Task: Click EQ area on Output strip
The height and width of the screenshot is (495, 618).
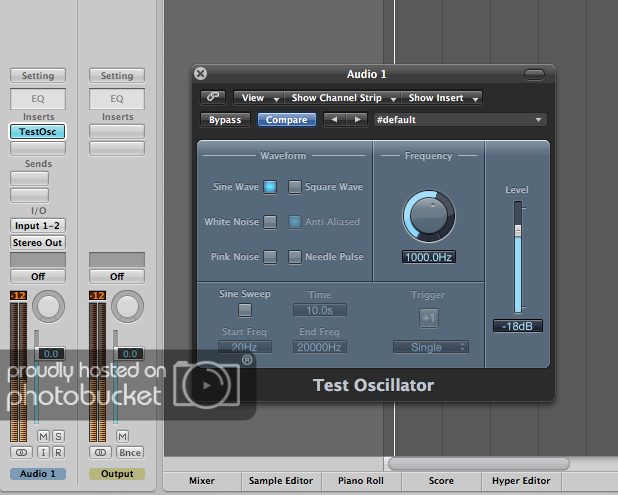Action: [117, 99]
